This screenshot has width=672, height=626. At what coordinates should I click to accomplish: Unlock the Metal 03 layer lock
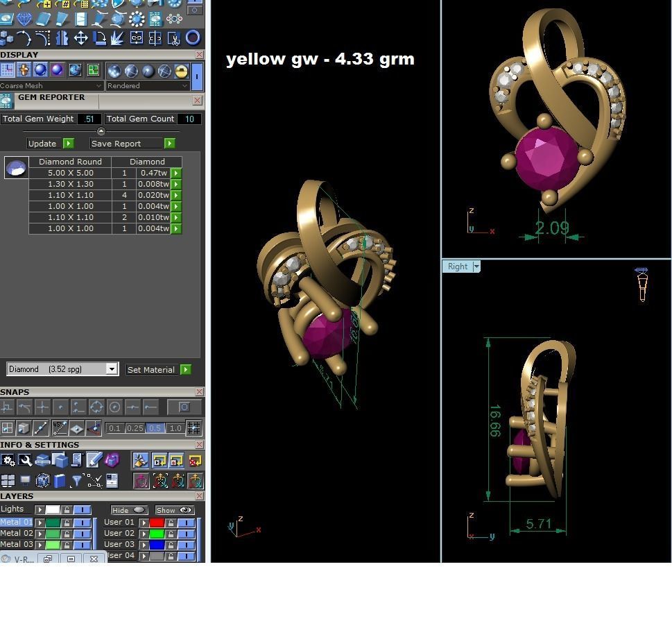(67, 545)
